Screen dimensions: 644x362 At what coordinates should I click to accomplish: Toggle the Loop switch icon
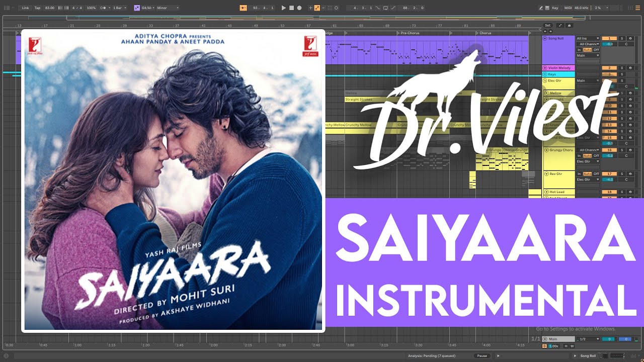coord(385,8)
